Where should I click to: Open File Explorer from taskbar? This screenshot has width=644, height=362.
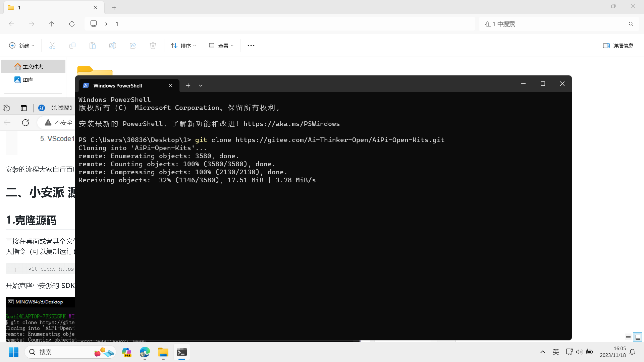pyautogui.click(x=163, y=352)
